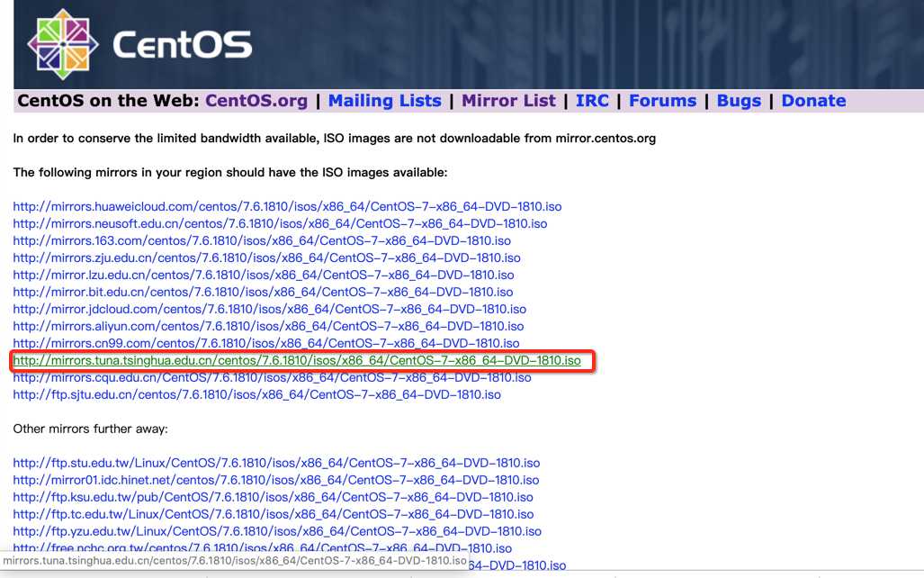924x578 pixels.
Task: Download ISO from mirrors.cqu.edu.cn
Action: tap(272, 377)
